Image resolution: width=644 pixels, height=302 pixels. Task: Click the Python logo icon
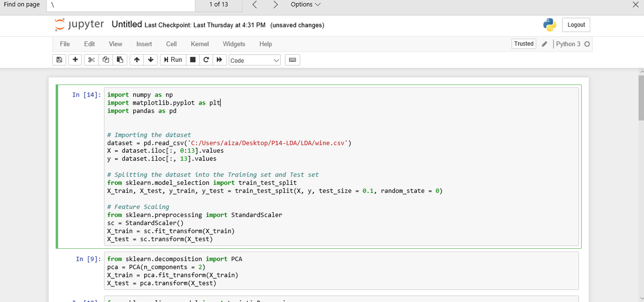tap(549, 25)
